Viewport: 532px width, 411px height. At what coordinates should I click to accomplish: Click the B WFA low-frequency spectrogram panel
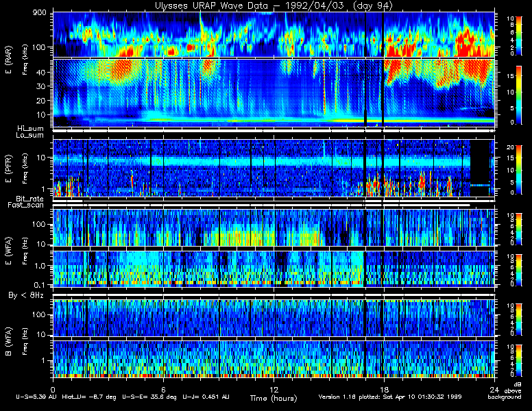(274, 360)
